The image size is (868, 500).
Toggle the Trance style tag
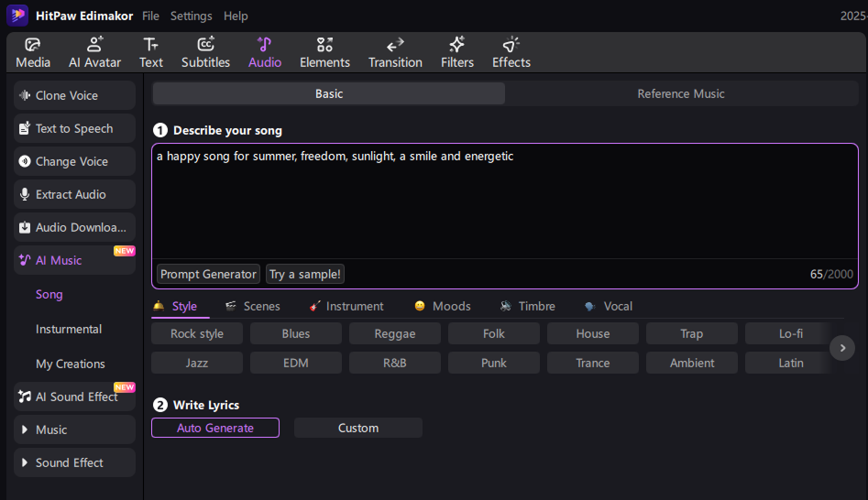593,363
